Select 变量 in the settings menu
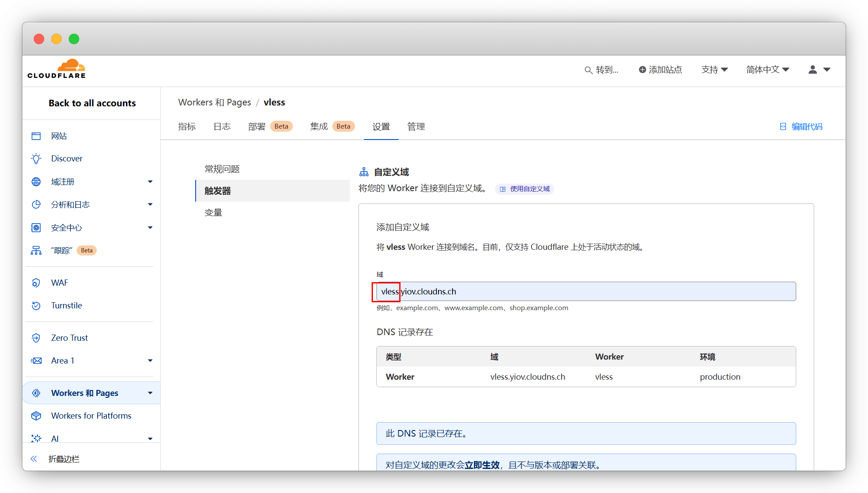Viewport: 868px width, 493px height. click(x=213, y=213)
